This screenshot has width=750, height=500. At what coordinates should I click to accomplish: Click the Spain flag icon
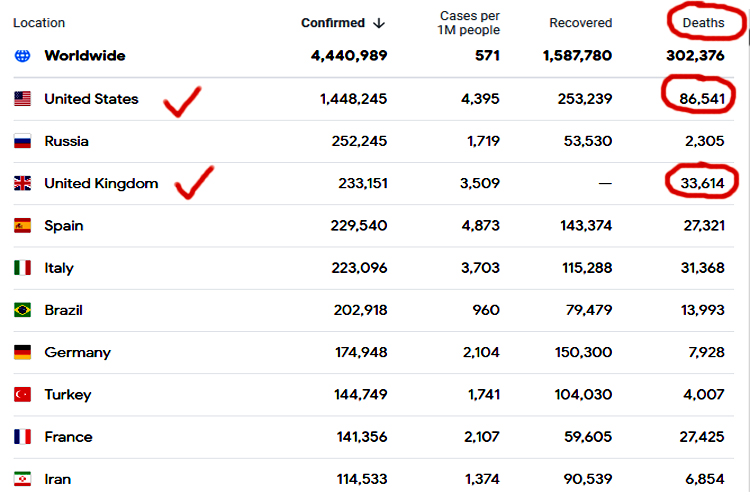tap(22, 226)
